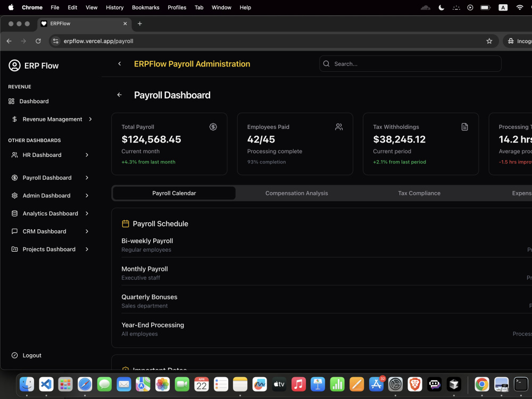The width and height of the screenshot is (532, 399).
Task: Click the ERP Flow user avatar icon
Action: click(x=14, y=65)
